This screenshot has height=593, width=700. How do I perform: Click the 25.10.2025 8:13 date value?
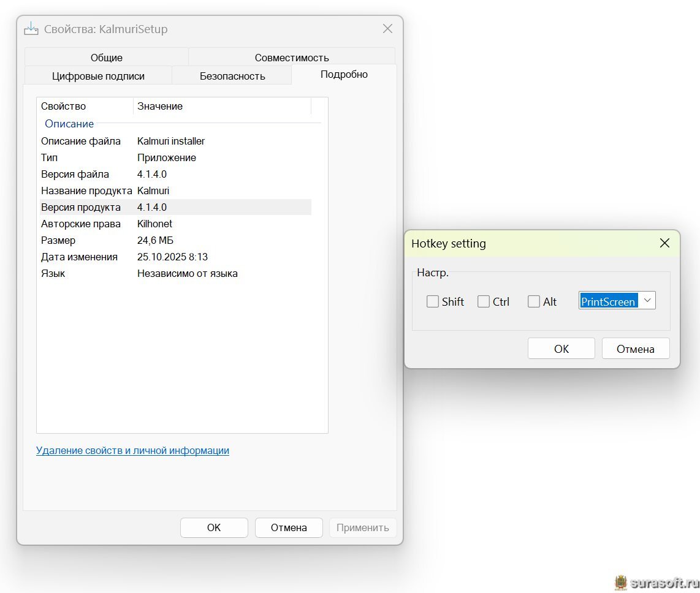point(172,257)
